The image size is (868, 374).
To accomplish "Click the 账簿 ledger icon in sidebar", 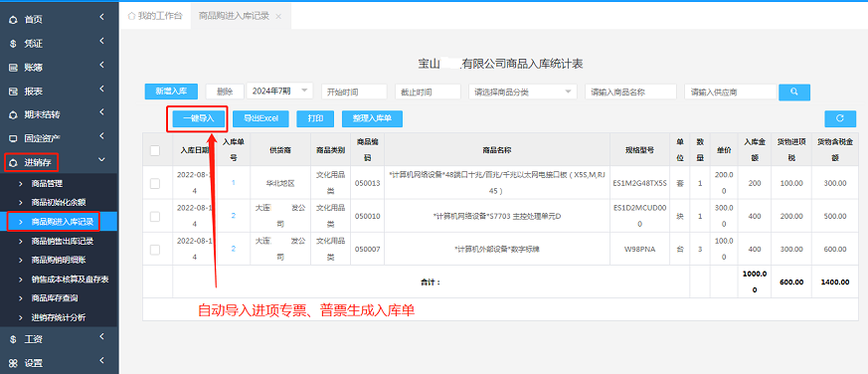I will (x=13, y=68).
